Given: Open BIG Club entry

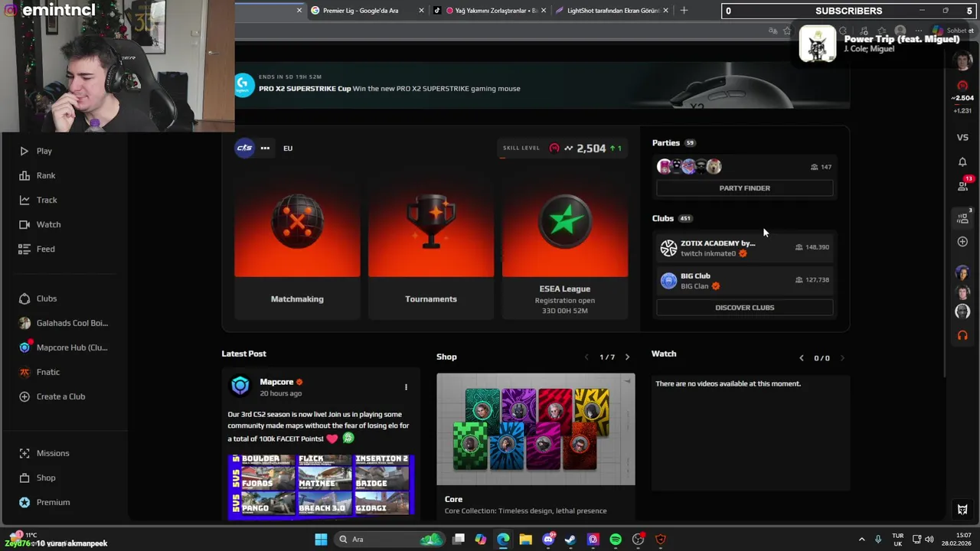Looking at the screenshot, I should pos(744,281).
